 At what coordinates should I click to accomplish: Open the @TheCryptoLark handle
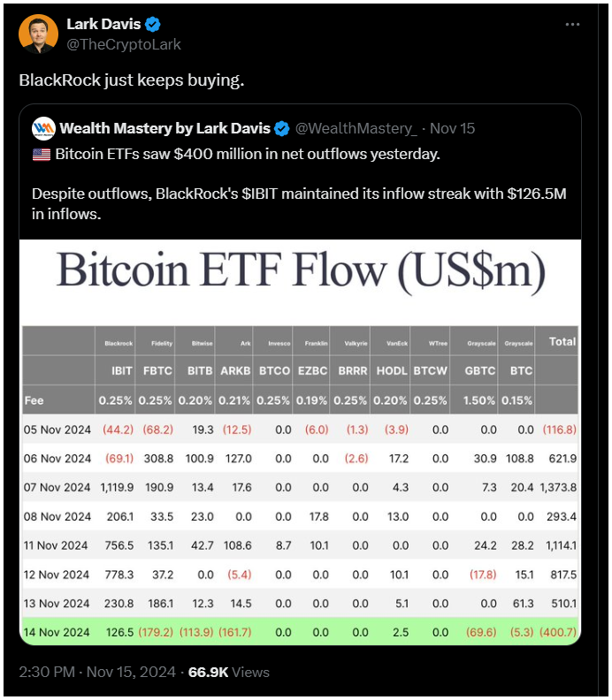point(124,45)
